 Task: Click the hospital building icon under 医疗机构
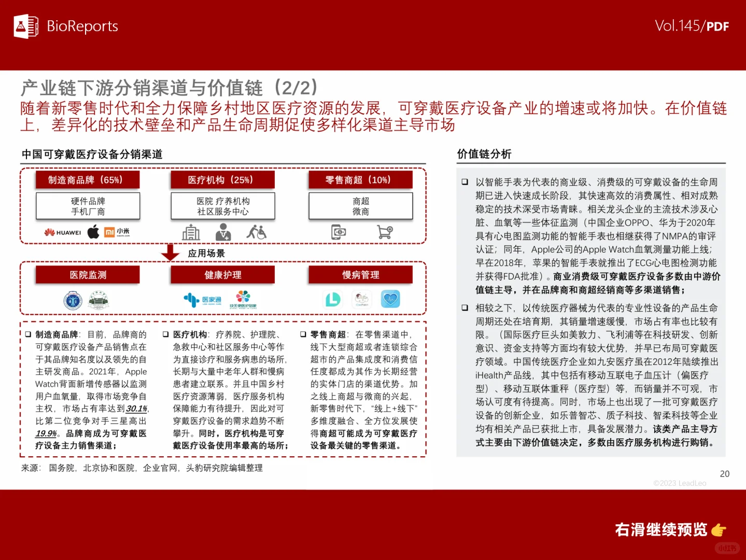coord(191,232)
